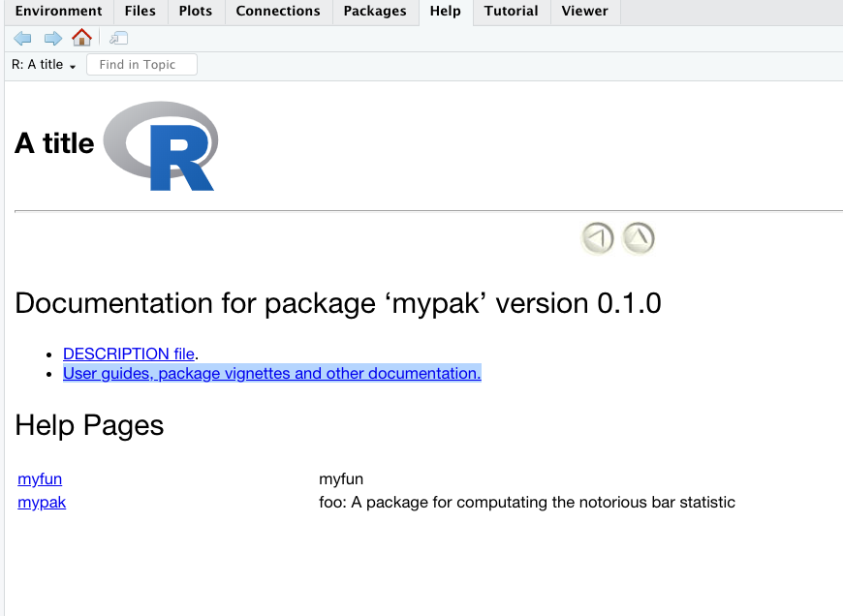Switch to the Viewer tab
Image resolution: width=843 pixels, height=616 pixels.
click(584, 12)
